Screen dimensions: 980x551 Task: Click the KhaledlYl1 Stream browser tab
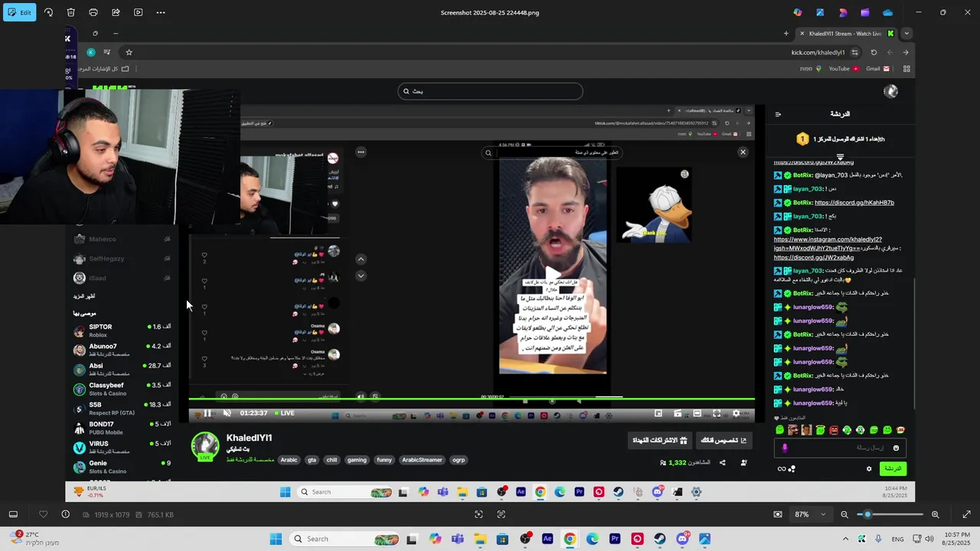point(846,34)
